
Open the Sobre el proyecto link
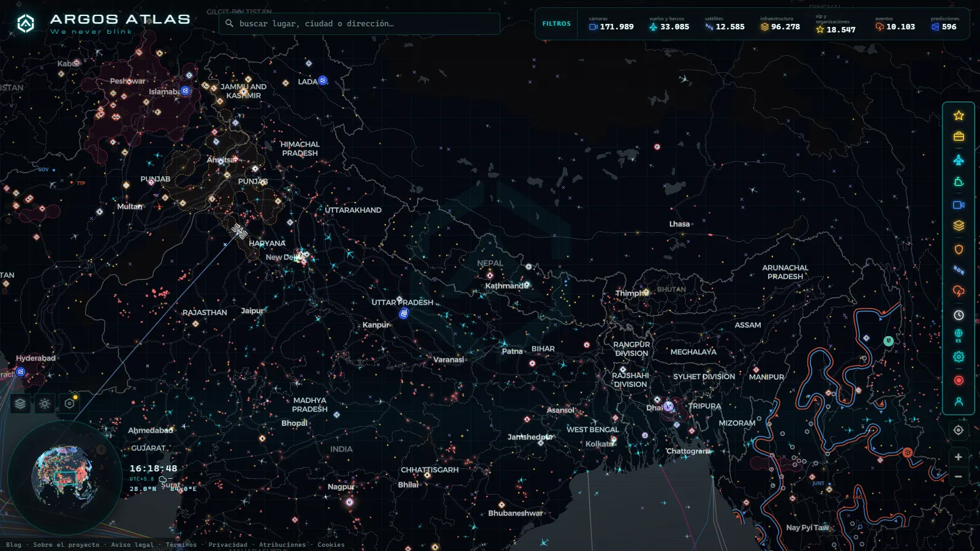tap(66, 545)
